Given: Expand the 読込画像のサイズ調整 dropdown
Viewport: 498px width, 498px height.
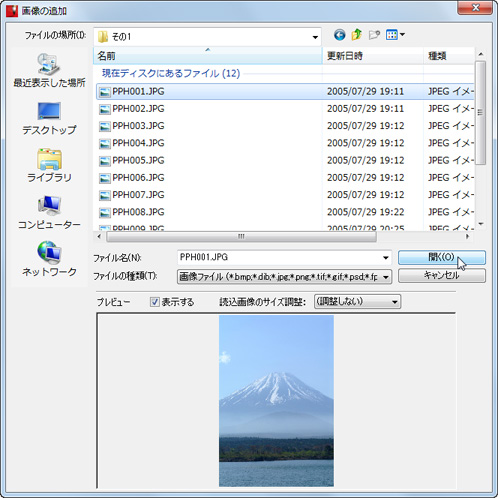Looking at the screenshot, I should (x=357, y=302).
